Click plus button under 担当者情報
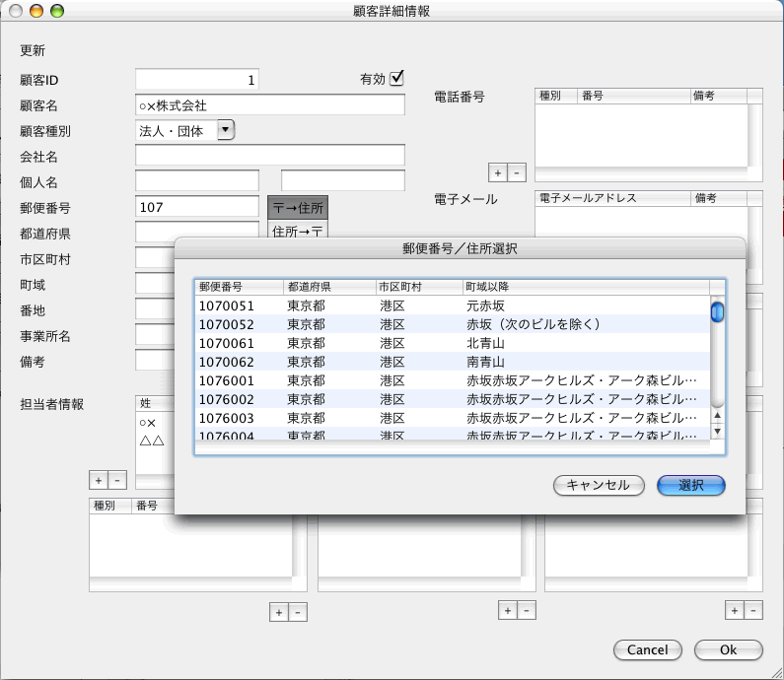 [99, 480]
